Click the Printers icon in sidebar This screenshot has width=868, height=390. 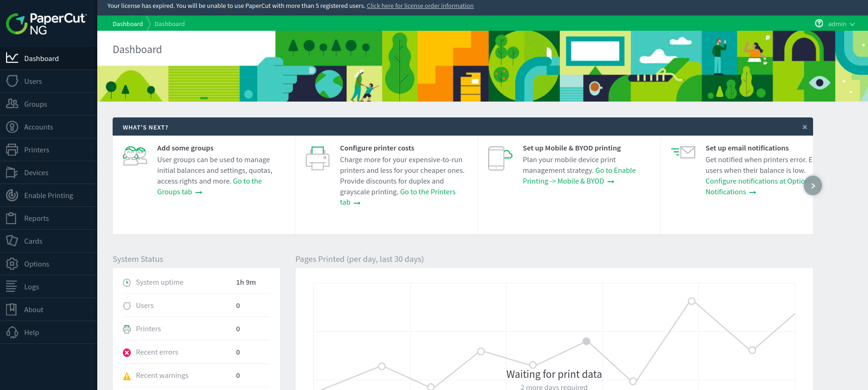coord(12,149)
